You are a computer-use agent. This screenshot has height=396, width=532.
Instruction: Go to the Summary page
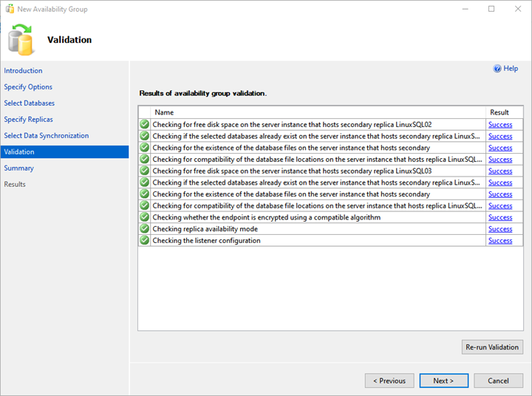point(19,168)
